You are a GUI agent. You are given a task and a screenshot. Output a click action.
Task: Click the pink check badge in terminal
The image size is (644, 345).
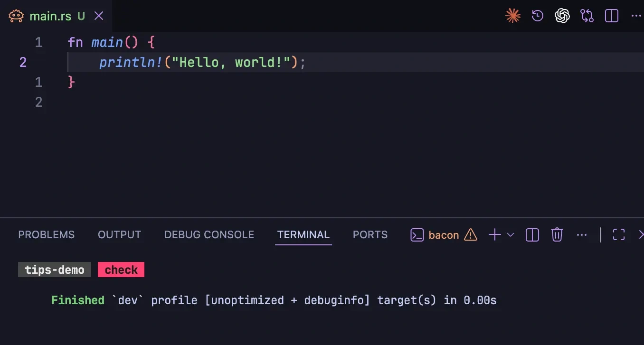(121, 270)
